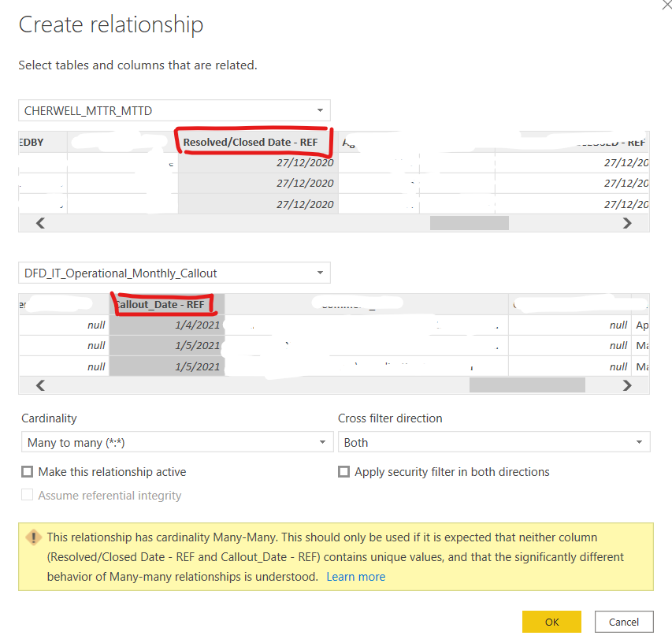Click the Cancel button
The height and width of the screenshot is (643, 672).
point(624,622)
